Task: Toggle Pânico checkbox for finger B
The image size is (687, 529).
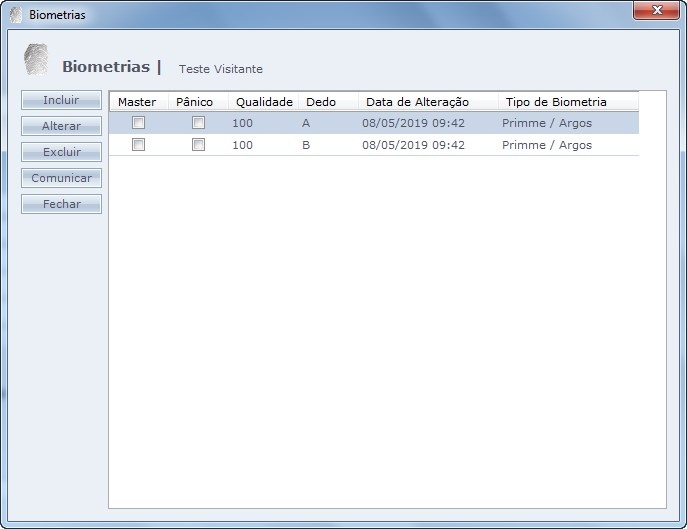Action: [x=198, y=145]
